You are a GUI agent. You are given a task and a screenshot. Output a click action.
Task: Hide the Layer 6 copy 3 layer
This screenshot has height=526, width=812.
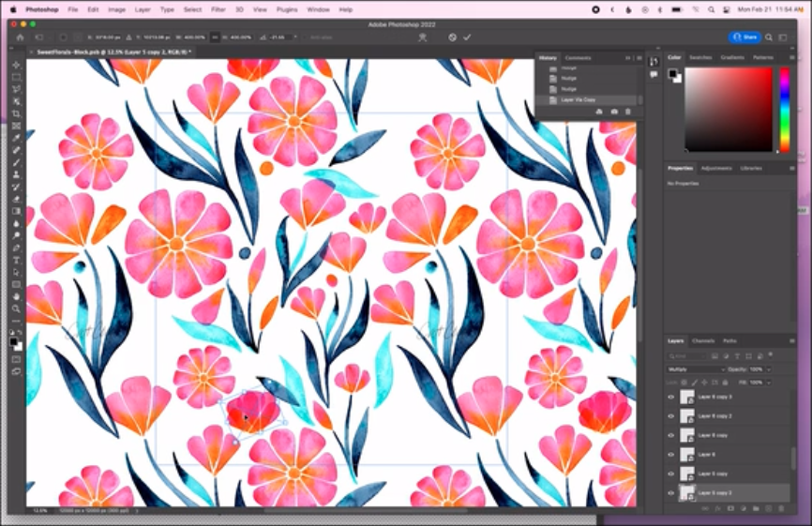670,397
